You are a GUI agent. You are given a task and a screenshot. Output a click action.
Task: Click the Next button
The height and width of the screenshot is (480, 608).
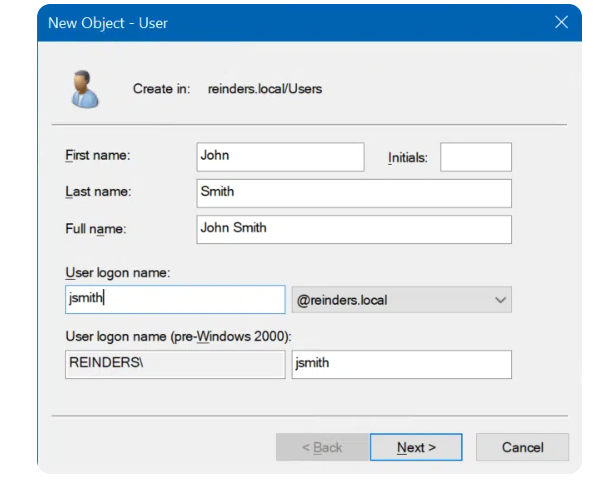(x=415, y=447)
